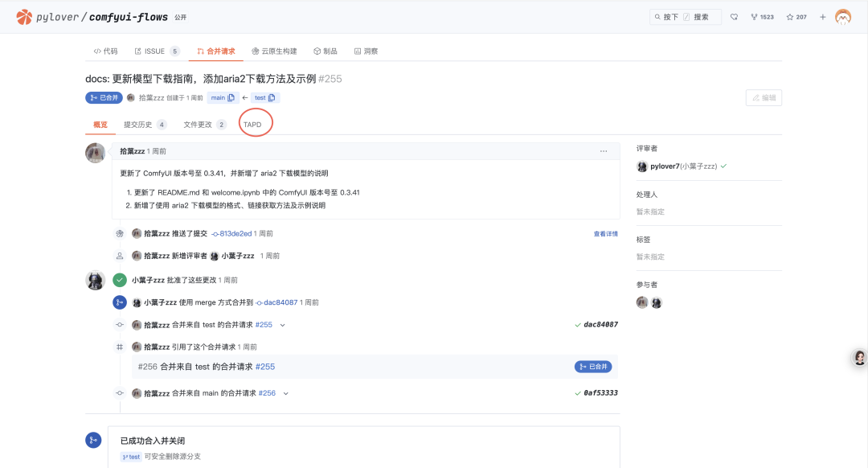Click the commit icon beside #256 merge row
This screenshot has width=868, height=468.
tap(120, 393)
